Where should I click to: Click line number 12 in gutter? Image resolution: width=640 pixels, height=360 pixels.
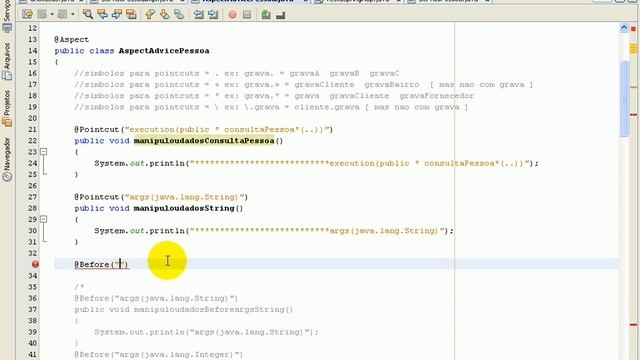pos(32,28)
